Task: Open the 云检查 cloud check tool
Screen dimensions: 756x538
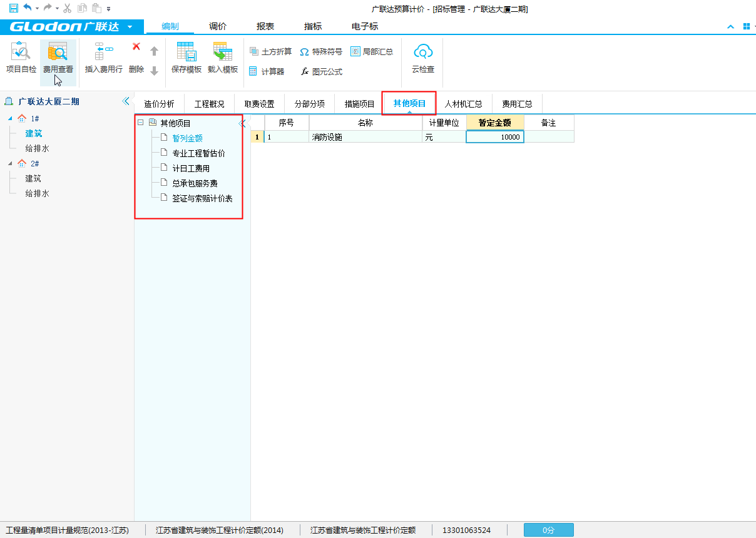Action: click(423, 52)
